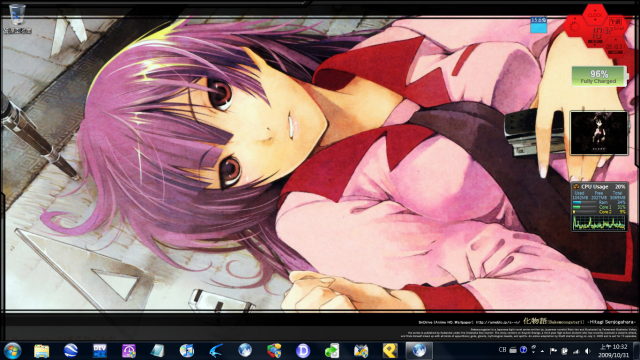Open the yellow tag taskbar icon
The image size is (640, 360).
[x=390, y=351]
